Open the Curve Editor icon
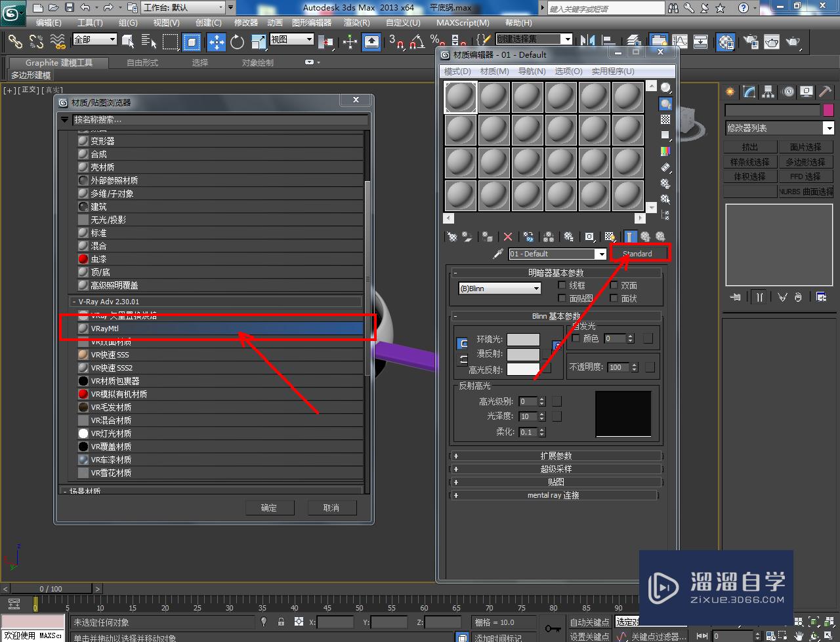 point(680,42)
